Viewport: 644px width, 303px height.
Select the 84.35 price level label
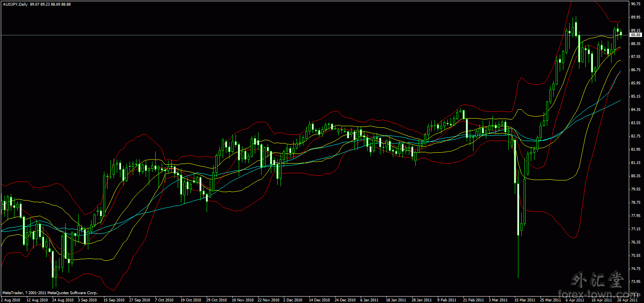coord(636,110)
